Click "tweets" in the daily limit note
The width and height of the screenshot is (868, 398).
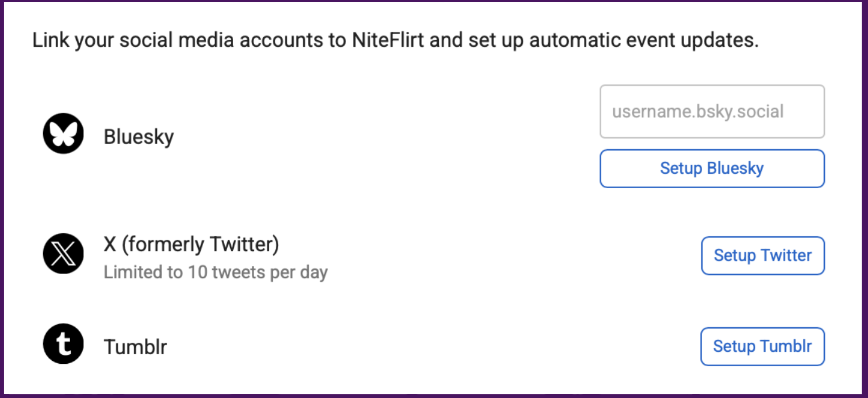(238, 272)
